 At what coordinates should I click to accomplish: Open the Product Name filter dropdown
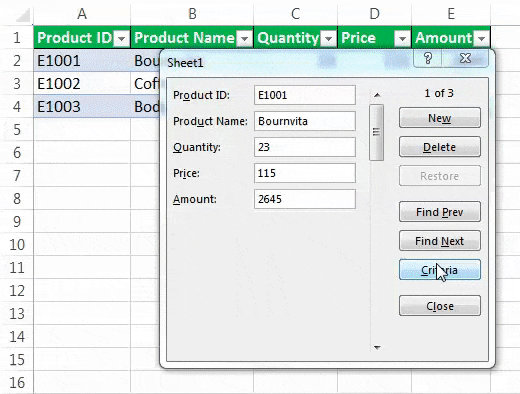pyautogui.click(x=244, y=39)
